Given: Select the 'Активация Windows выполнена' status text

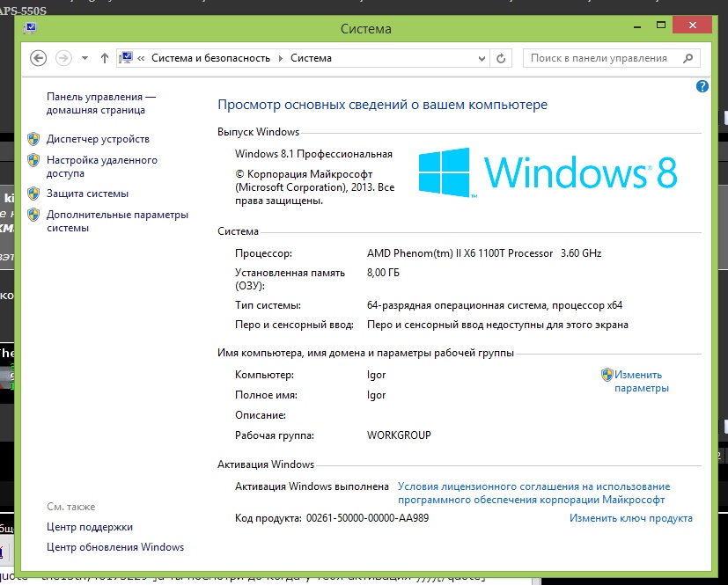Looking at the screenshot, I should 312,486.
